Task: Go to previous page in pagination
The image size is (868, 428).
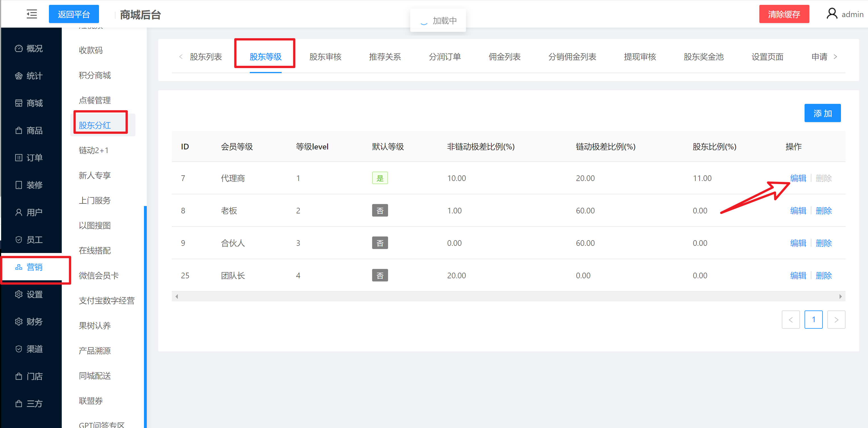Action: pyautogui.click(x=791, y=320)
